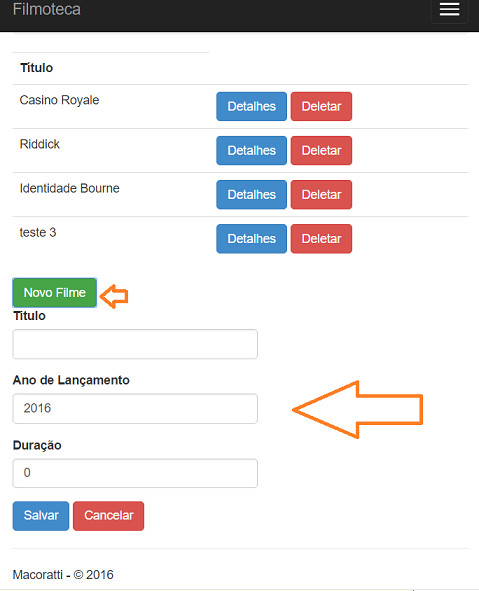Cancel the form with Cancelar
The height and width of the screenshot is (591, 479).
pos(109,516)
